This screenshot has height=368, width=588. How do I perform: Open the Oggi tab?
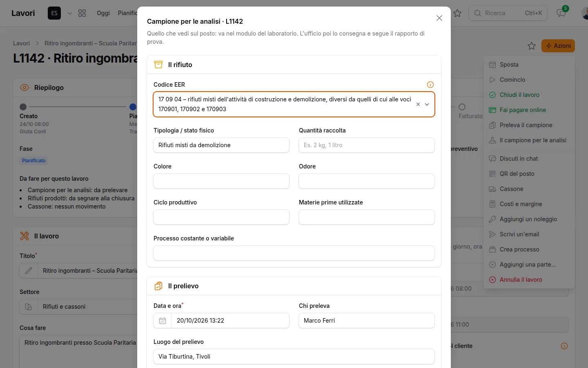point(103,13)
